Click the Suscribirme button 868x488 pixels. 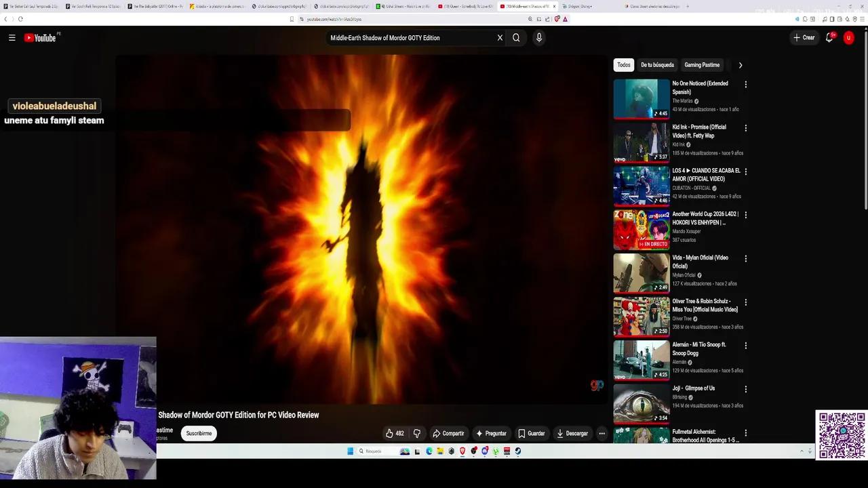(199, 433)
